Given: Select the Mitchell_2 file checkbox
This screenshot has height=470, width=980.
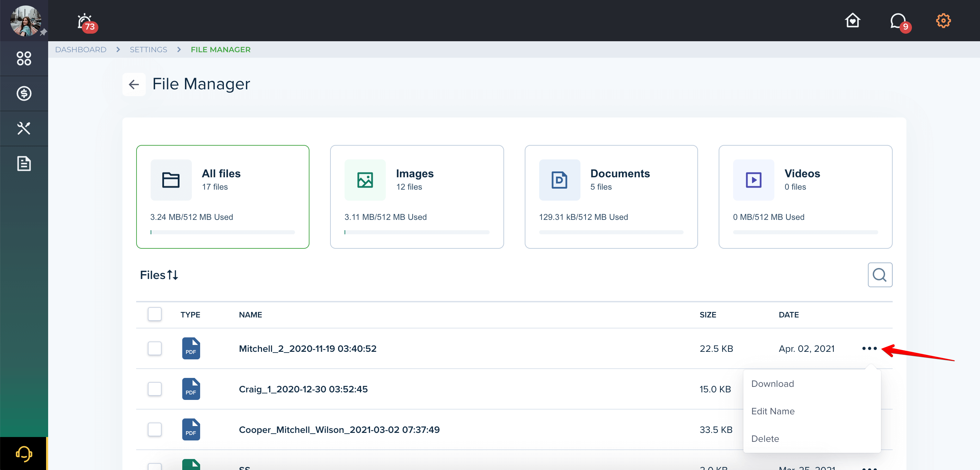Looking at the screenshot, I should [x=155, y=348].
